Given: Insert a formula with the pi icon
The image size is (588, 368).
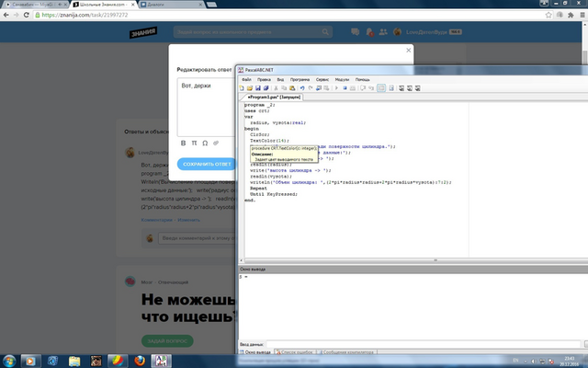Looking at the screenshot, I should 194,143.
